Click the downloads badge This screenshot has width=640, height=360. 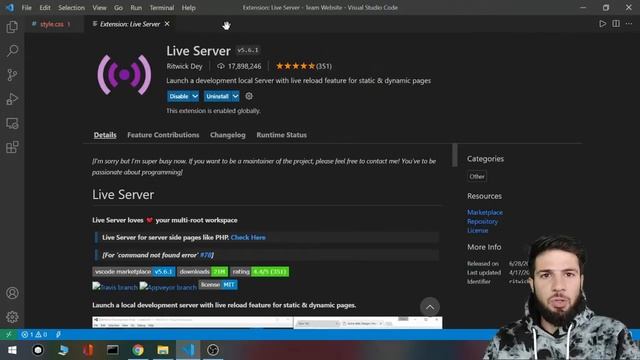202,272
